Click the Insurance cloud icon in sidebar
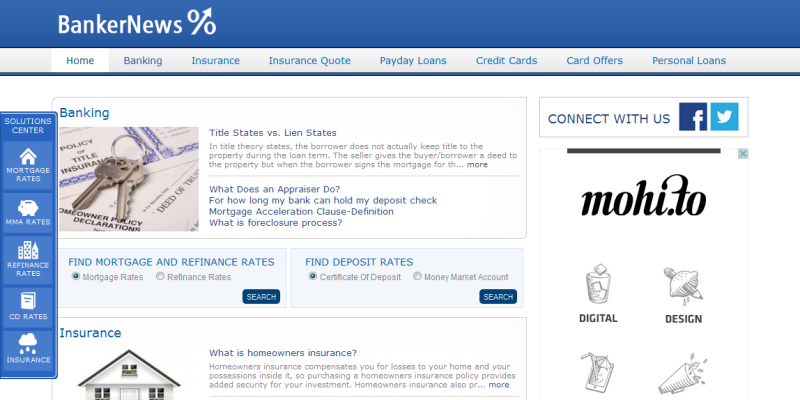The image size is (800, 400). pos(28,345)
